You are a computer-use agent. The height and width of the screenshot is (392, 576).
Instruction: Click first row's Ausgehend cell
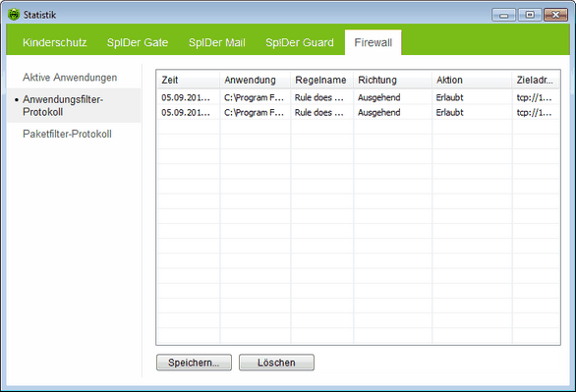coord(393,97)
